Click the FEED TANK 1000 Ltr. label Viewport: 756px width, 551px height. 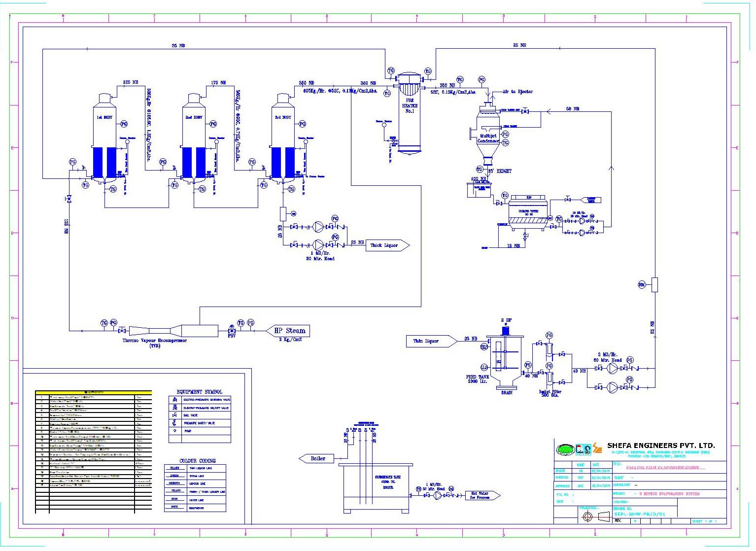coord(477,379)
